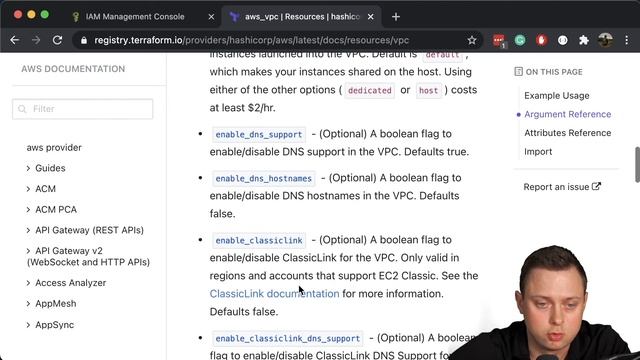Switch to IAM Management Console tab
Screen dimensions: 640x360
coord(135,17)
